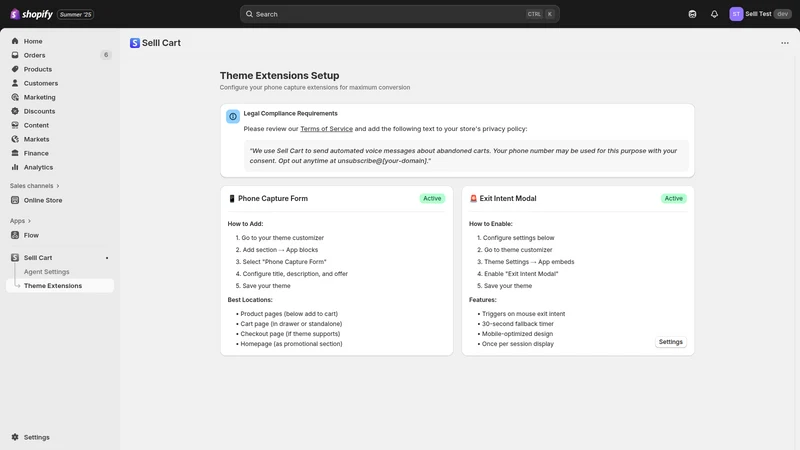Click the Shopify logo
The width and height of the screenshot is (800, 450).
point(31,14)
